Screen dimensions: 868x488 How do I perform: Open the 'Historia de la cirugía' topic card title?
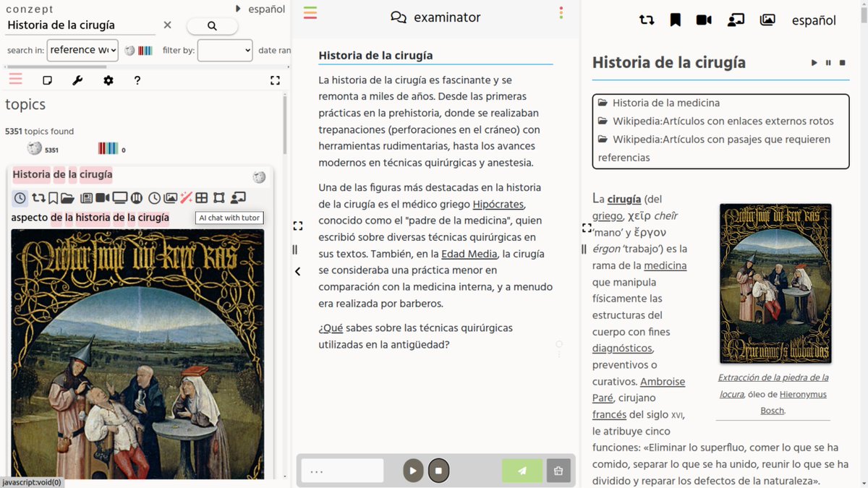(x=62, y=174)
